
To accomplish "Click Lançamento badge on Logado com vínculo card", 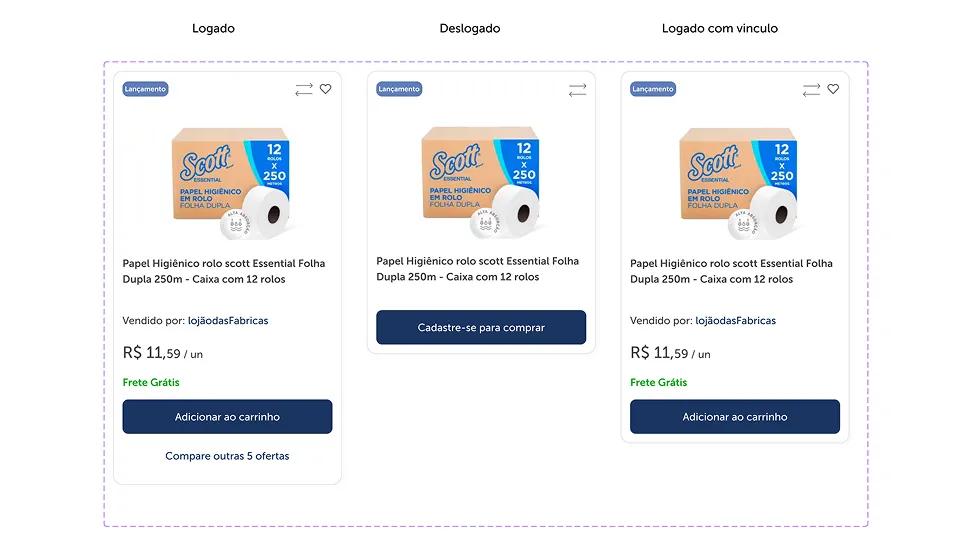I will 653,89.
